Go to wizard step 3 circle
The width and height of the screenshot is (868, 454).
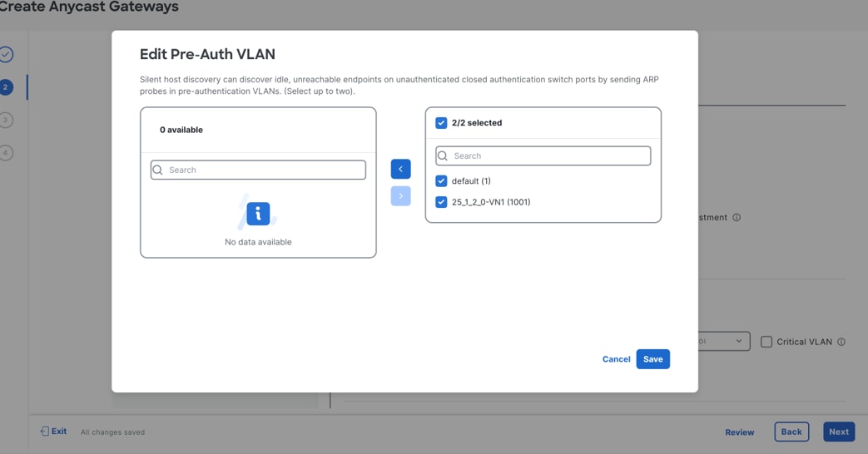tap(6, 120)
